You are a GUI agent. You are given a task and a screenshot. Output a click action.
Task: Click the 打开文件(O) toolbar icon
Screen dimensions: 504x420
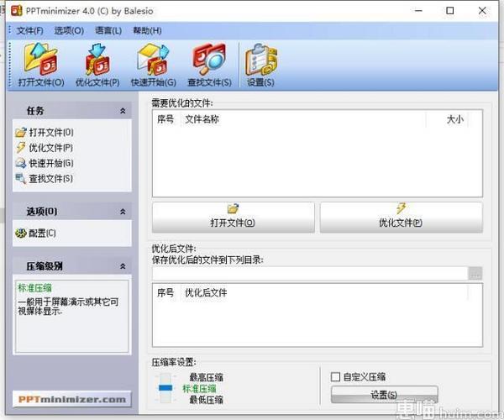click(x=41, y=65)
